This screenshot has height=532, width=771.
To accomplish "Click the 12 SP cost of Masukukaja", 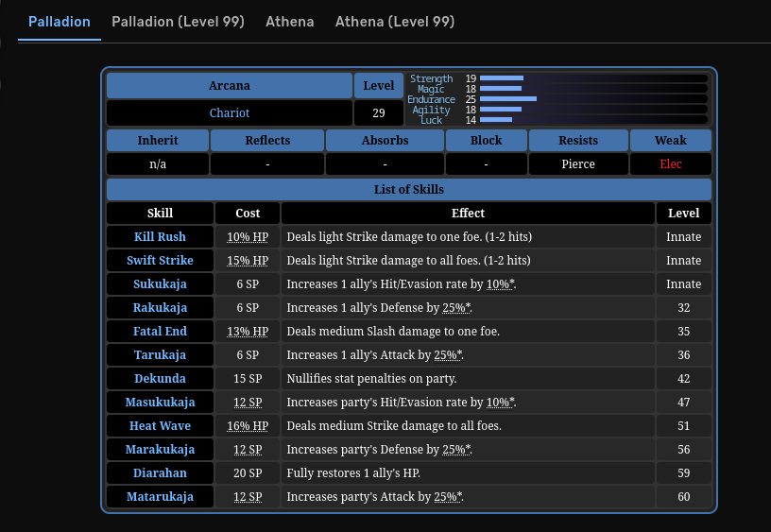I will pos(248,403).
